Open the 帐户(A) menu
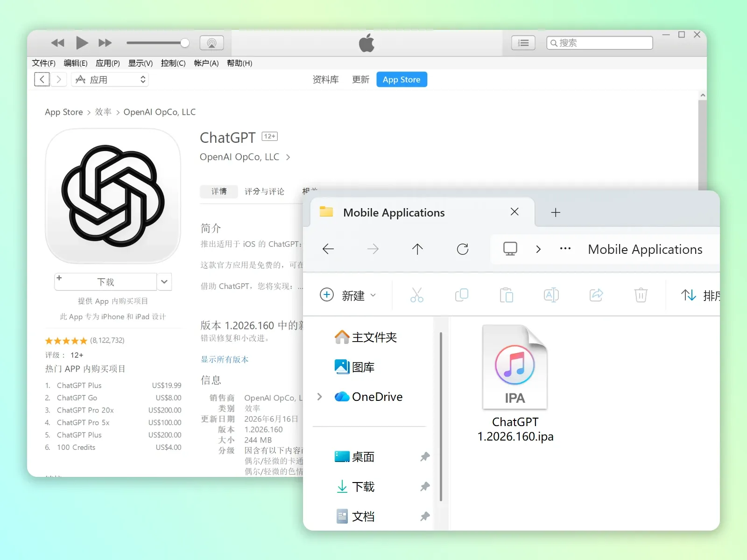 tap(206, 63)
